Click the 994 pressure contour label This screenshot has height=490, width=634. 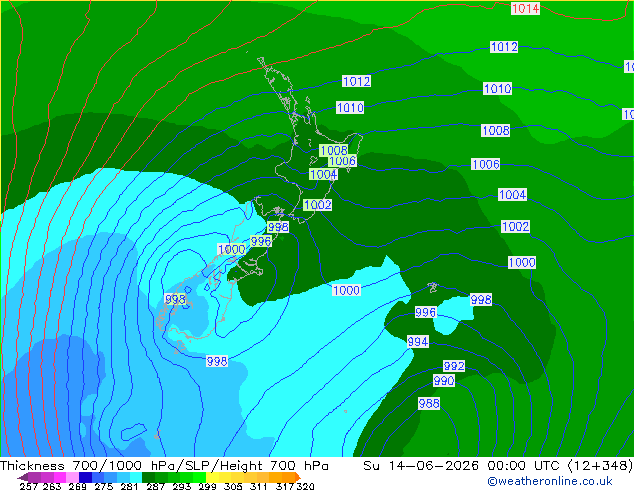[x=418, y=342]
